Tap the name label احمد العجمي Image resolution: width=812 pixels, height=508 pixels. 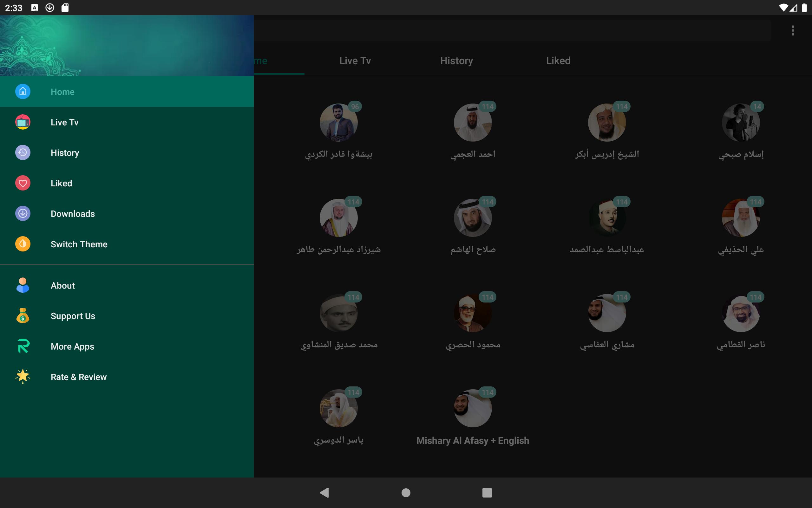473,154
